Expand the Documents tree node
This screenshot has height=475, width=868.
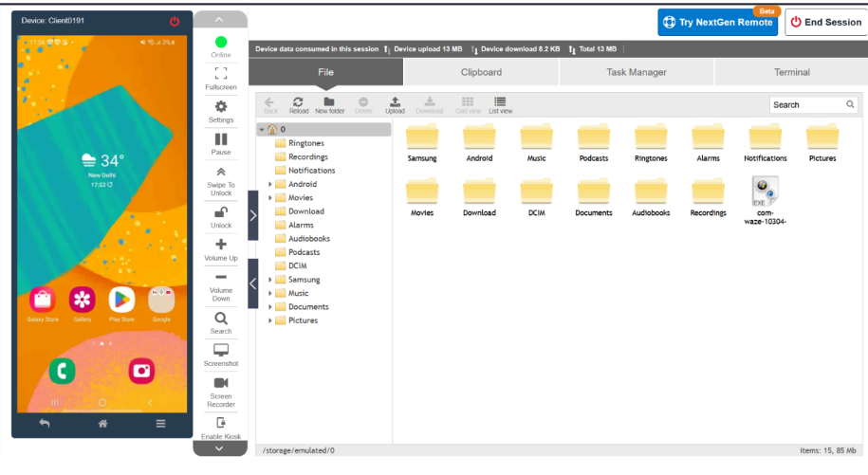270,307
